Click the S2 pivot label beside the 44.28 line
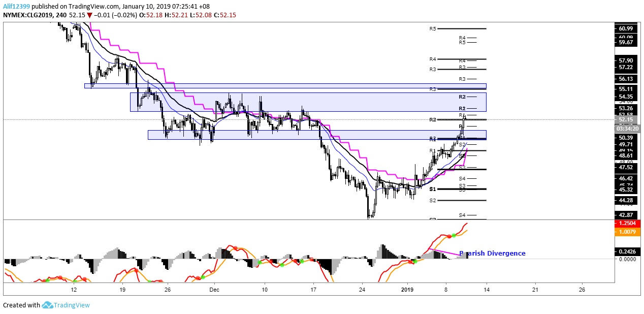 coord(433,201)
